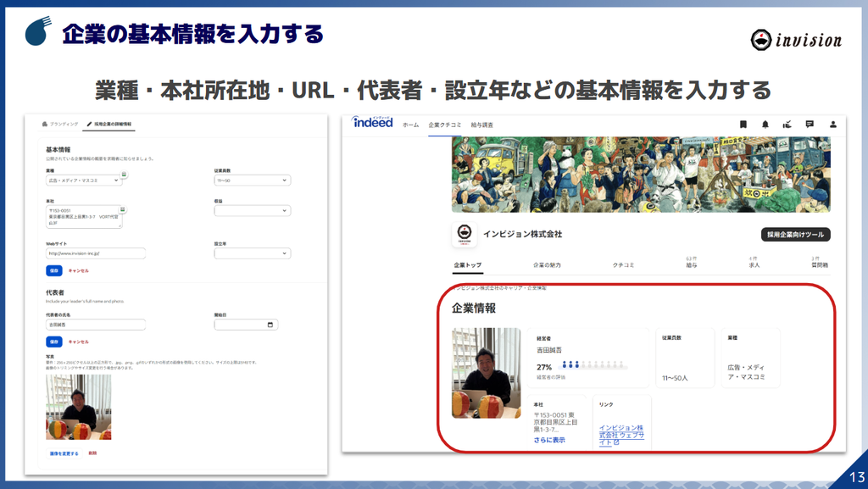Click the 代表者の氏名 input field
The image size is (868, 489).
click(x=96, y=325)
